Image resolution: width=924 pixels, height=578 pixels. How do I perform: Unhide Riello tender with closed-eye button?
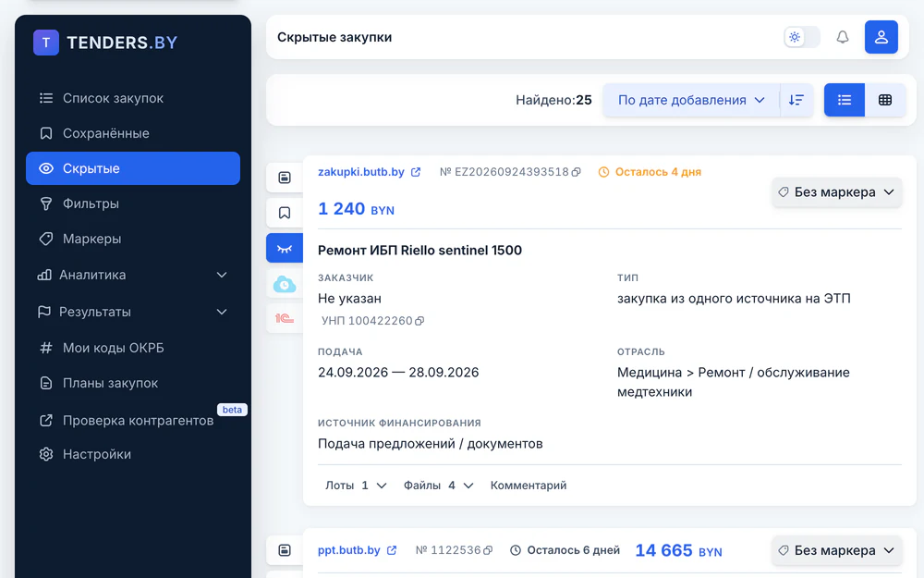pyautogui.click(x=285, y=248)
